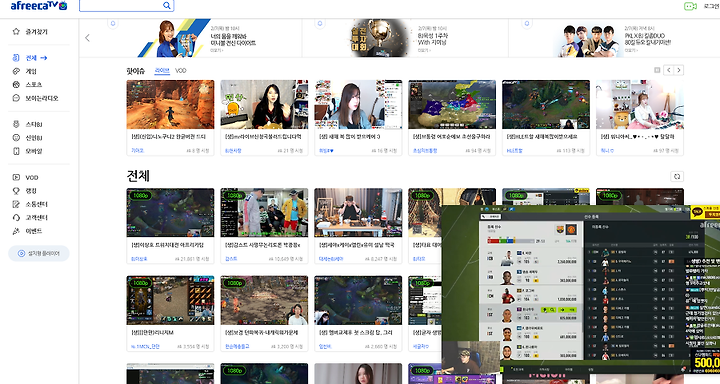Open second-row battlefield game stream thumbnail
Screen dimensions: 720x384
264,300
